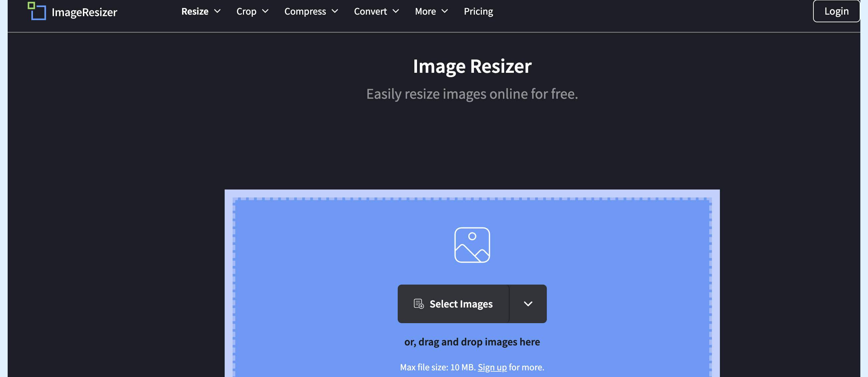Go to the Pricing page
This screenshot has width=868, height=377.
pyautogui.click(x=478, y=11)
